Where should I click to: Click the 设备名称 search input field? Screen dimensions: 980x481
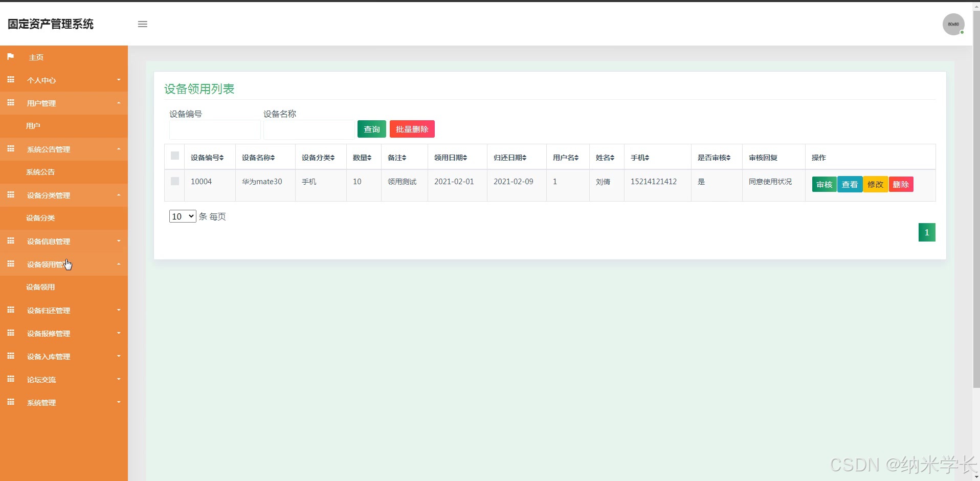[309, 130]
